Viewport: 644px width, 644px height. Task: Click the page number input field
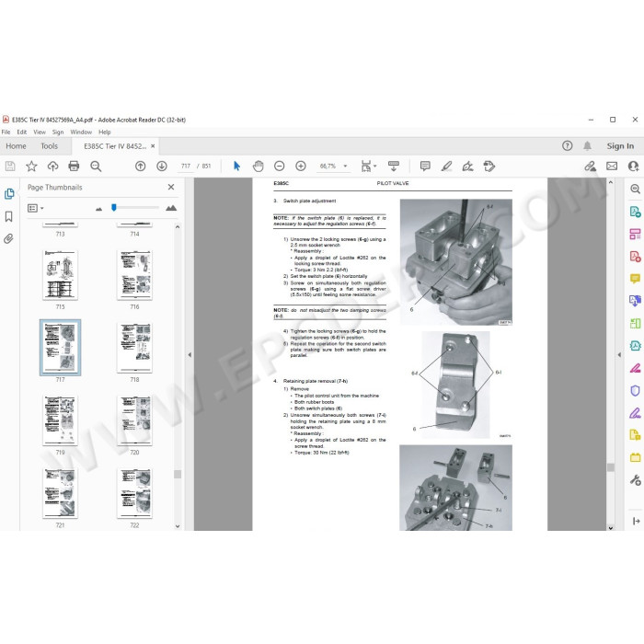tap(186, 167)
